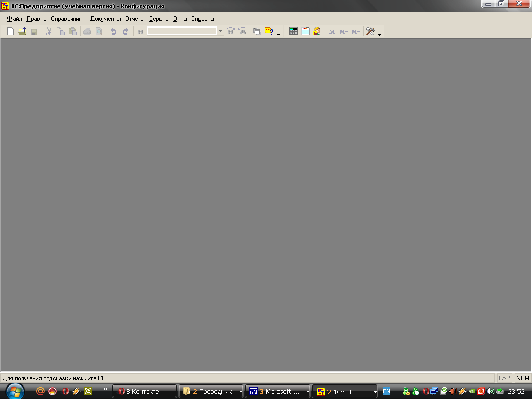Screen dimensions: 532x399
Task: Click the help icon with question mark
Action: (x=269, y=31)
